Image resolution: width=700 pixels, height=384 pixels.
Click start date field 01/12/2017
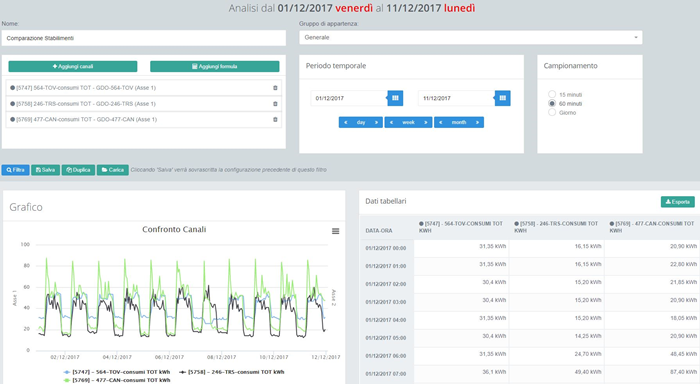tap(349, 98)
